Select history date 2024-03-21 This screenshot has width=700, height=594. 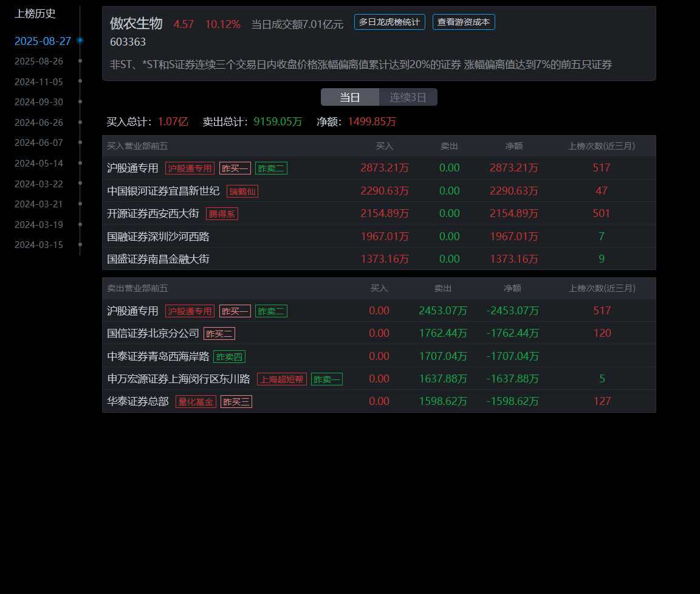click(x=39, y=204)
